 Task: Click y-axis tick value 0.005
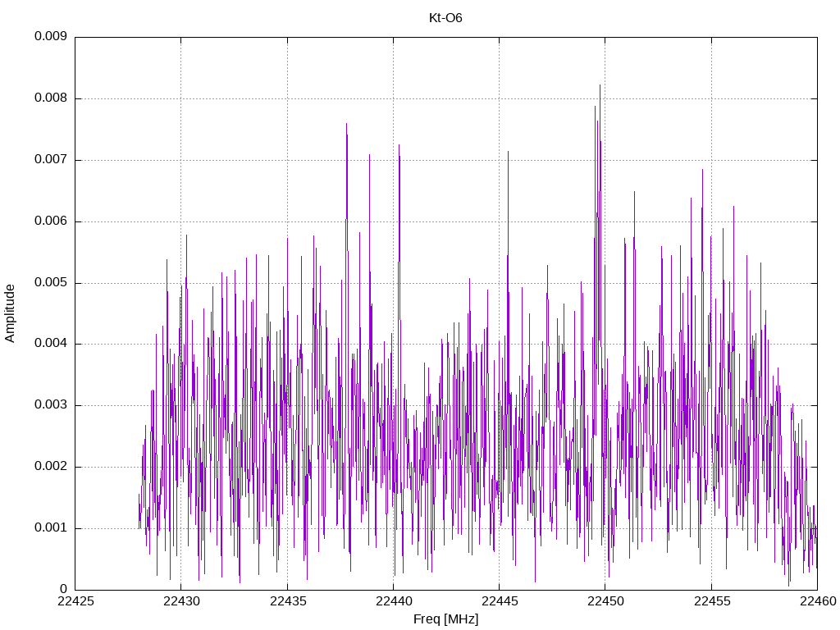pos(51,282)
